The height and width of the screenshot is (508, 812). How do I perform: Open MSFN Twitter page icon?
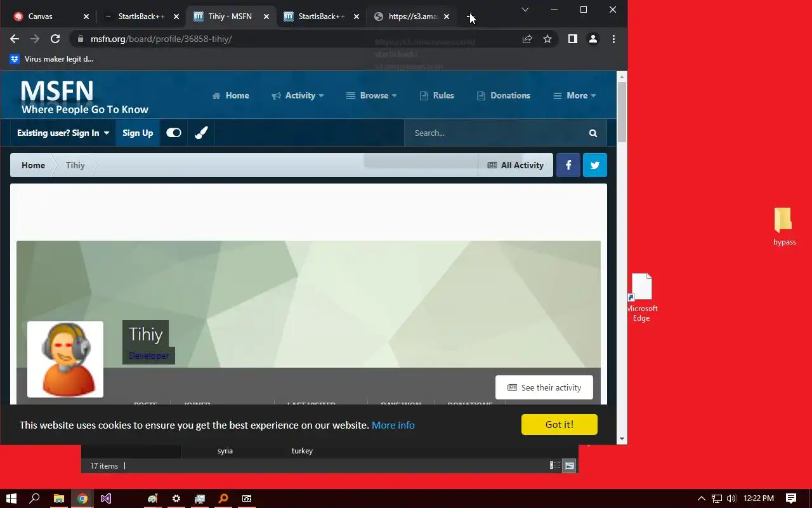click(x=595, y=165)
